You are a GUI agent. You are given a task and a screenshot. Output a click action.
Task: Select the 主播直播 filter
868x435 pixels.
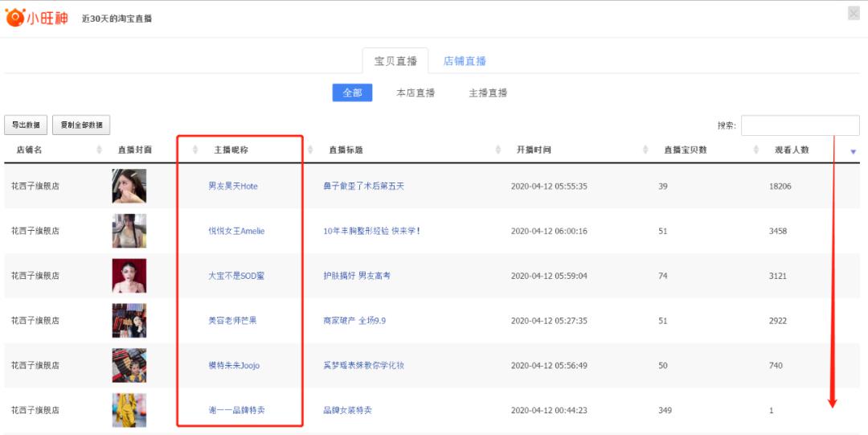pyautogui.click(x=488, y=92)
